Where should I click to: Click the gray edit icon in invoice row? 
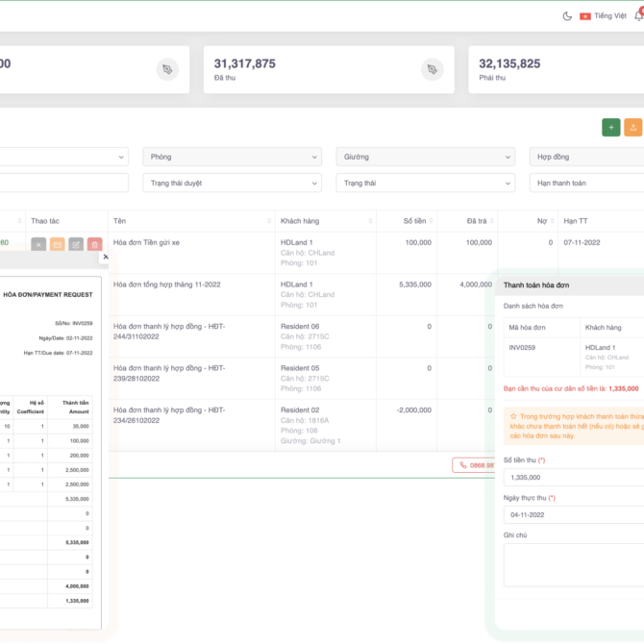coord(76,245)
